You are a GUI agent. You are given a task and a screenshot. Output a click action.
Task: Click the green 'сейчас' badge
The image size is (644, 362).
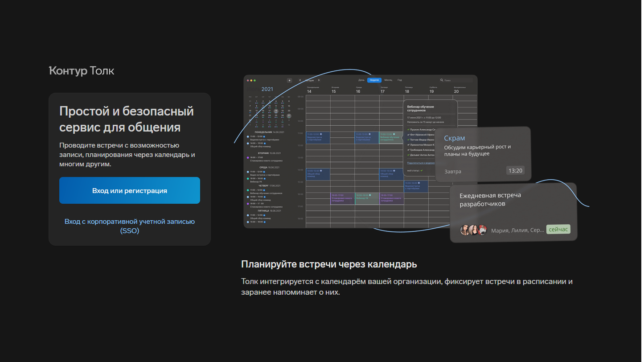(558, 229)
